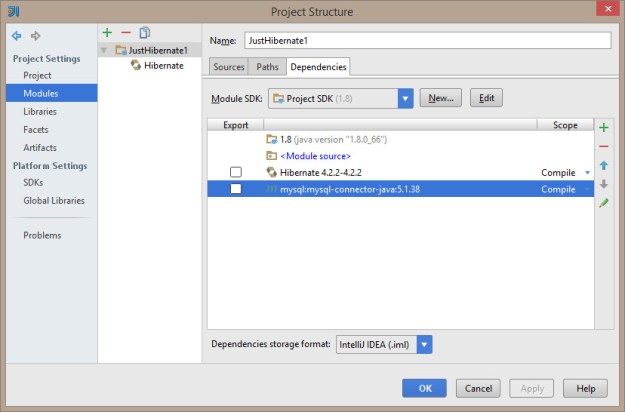The width and height of the screenshot is (625, 412).
Task: Collapse the JustHibernate1 tree node
Action: pyautogui.click(x=105, y=50)
